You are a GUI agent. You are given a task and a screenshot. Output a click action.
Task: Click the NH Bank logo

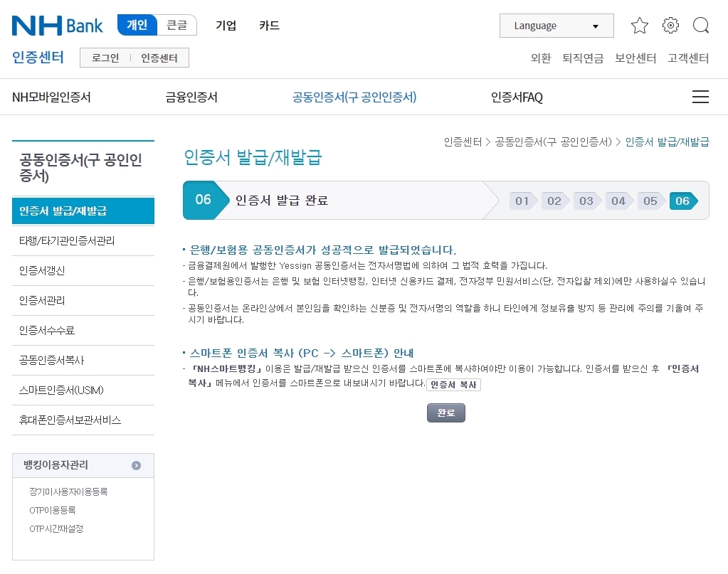tap(56, 25)
